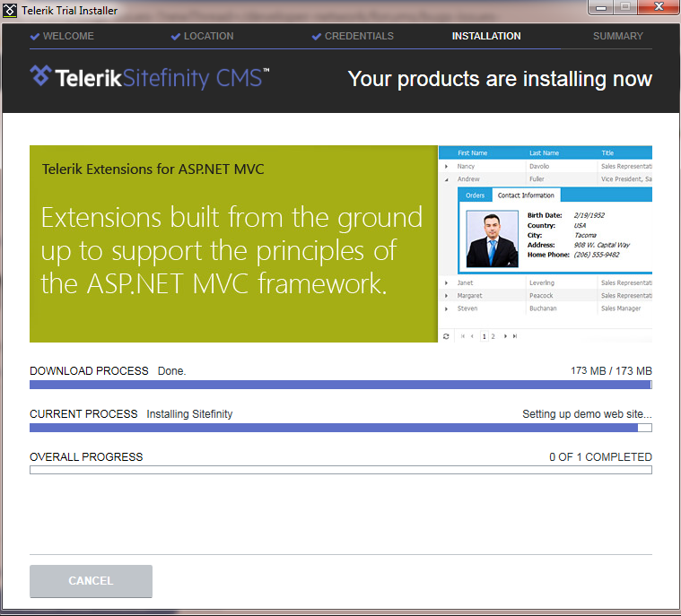Expand the Margaret row in the grid

click(446, 296)
